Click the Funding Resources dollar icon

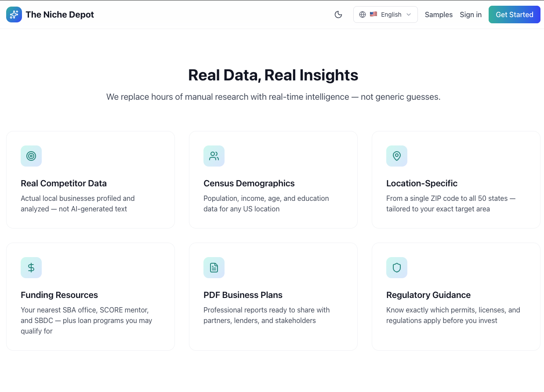click(31, 268)
